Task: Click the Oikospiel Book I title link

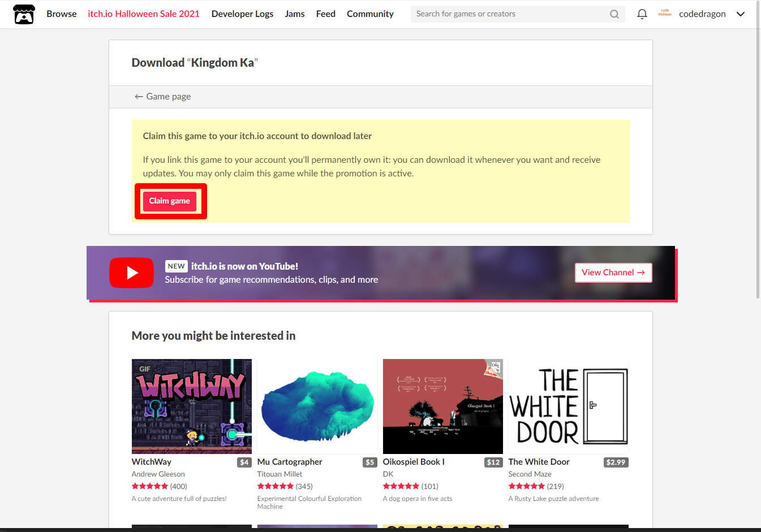Action: click(x=414, y=462)
